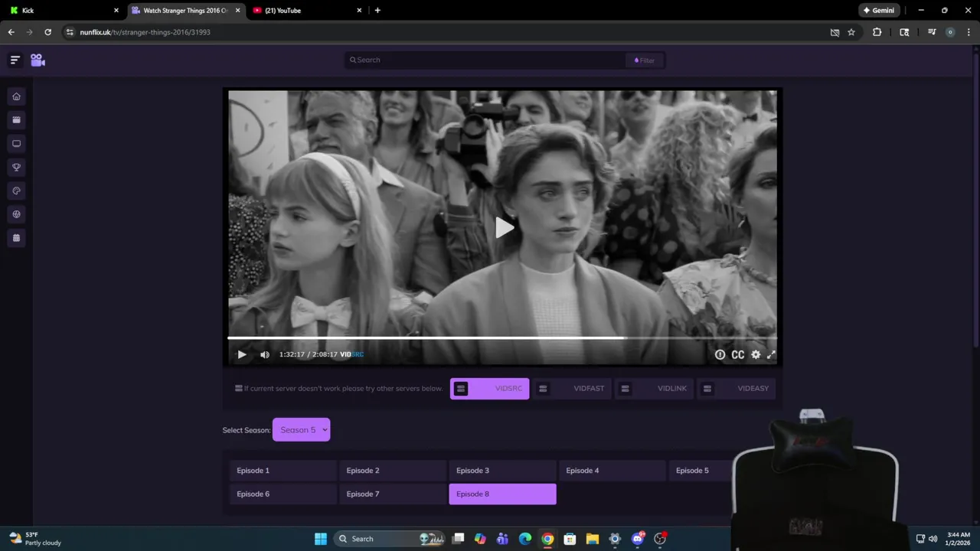980x551 pixels.
Task: Open the sidebar hamburger menu
Action: pos(15,60)
